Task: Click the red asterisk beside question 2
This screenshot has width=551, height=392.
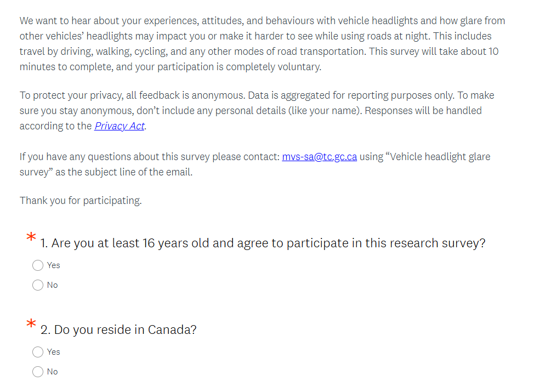Action: (32, 324)
